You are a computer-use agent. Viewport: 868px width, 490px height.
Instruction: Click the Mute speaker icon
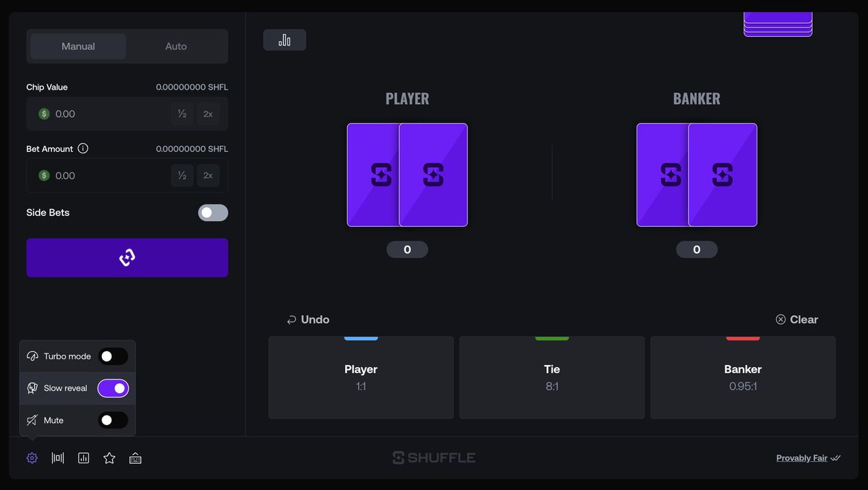pos(33,420)
